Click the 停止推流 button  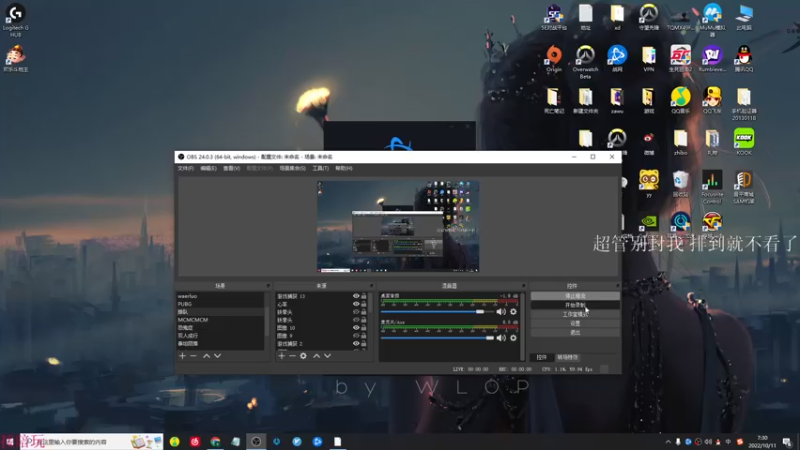pyautogui.click(x=575, y=296)
